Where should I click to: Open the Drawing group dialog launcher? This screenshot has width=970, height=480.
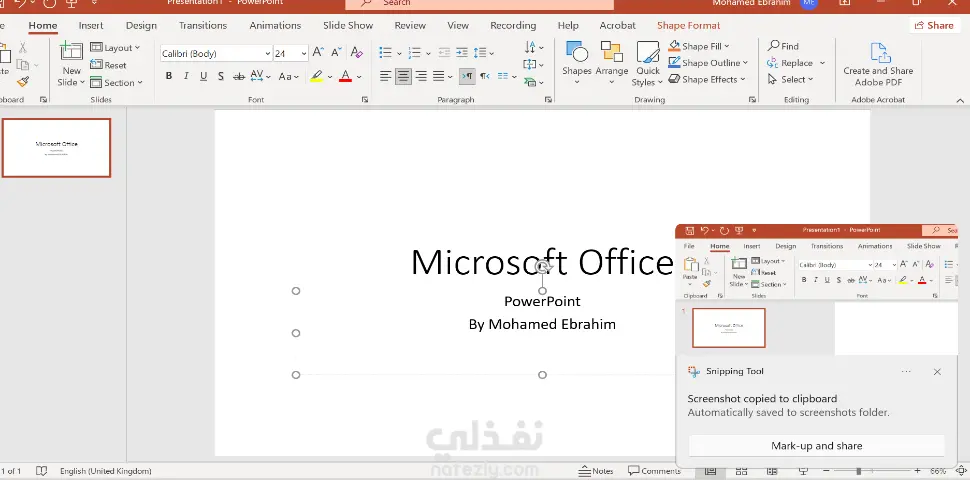click(x=752, y=100)
